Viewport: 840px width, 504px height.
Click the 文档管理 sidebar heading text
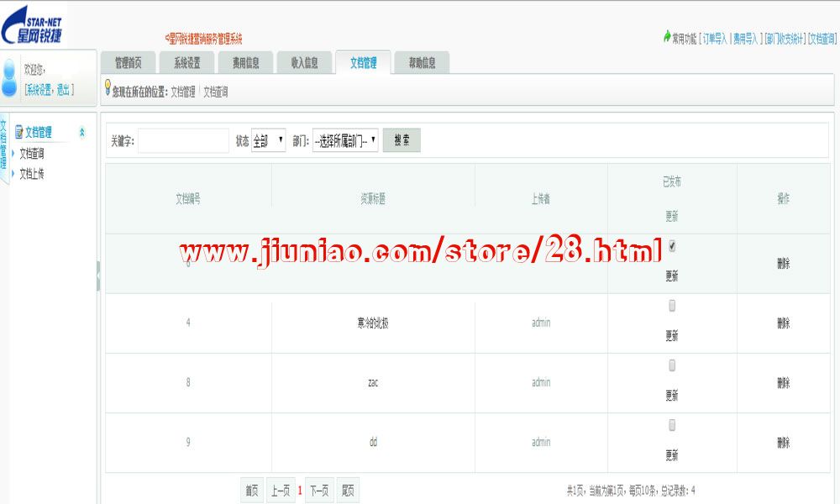(x=39, y=132)
